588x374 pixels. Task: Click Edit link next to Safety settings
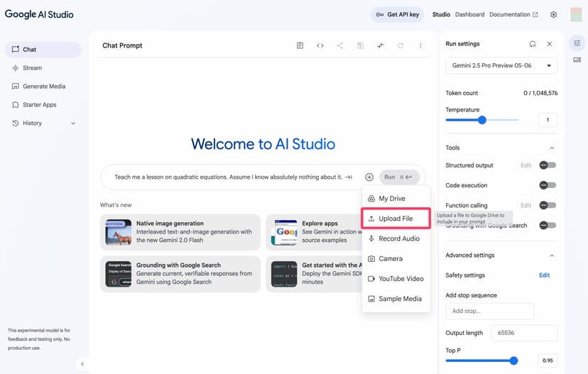click(x=544, y=275)
